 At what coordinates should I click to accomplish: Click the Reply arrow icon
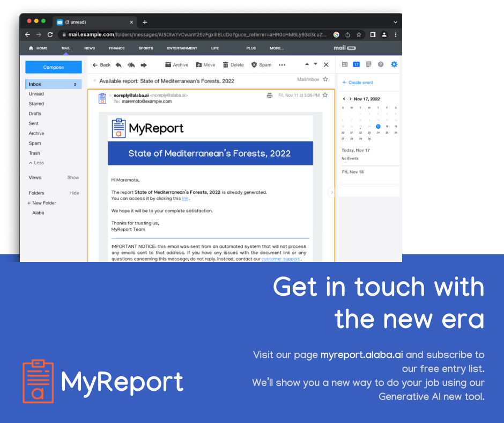pos(118,65)
